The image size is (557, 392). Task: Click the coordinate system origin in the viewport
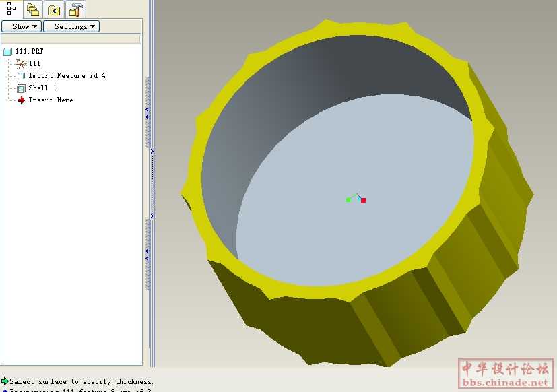(356, 198)
